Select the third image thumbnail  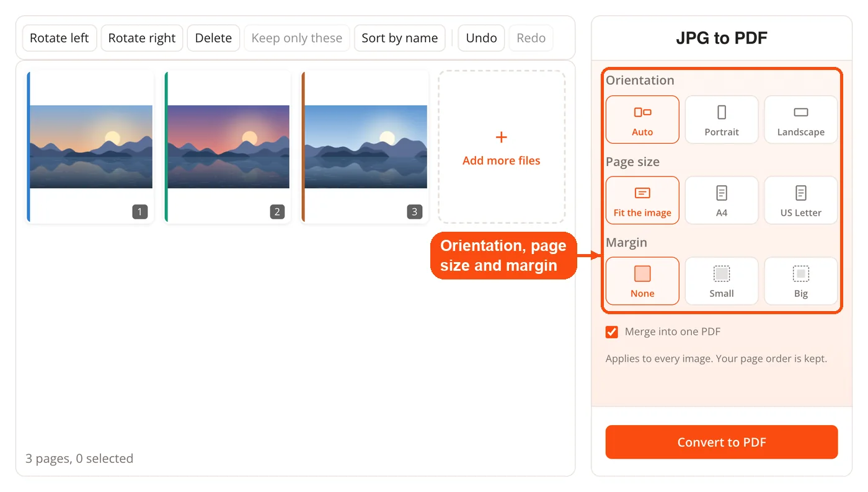point(365,147)
